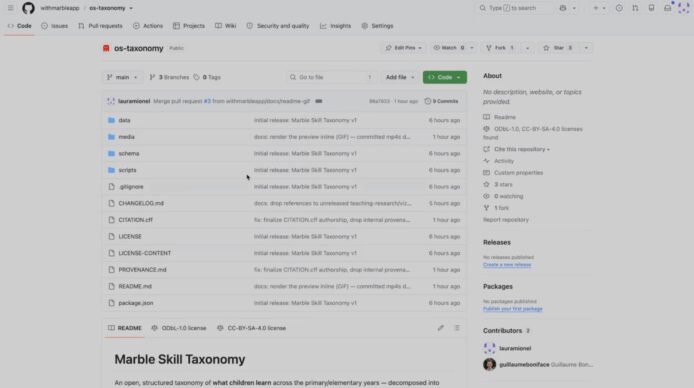
Task: Open the LICENSE-CONTENT file
Action: click(144, 253)
